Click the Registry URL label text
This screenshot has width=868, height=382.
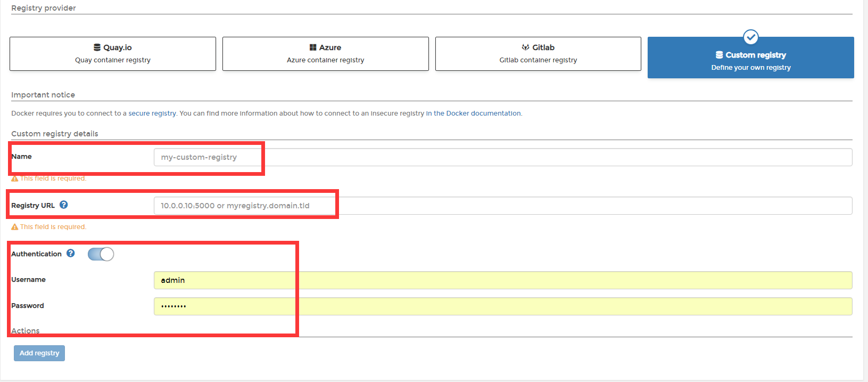(33, 206)
